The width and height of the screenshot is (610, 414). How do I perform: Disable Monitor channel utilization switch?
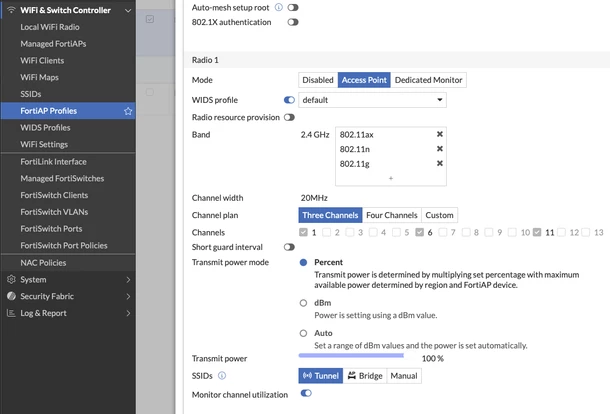306,393
